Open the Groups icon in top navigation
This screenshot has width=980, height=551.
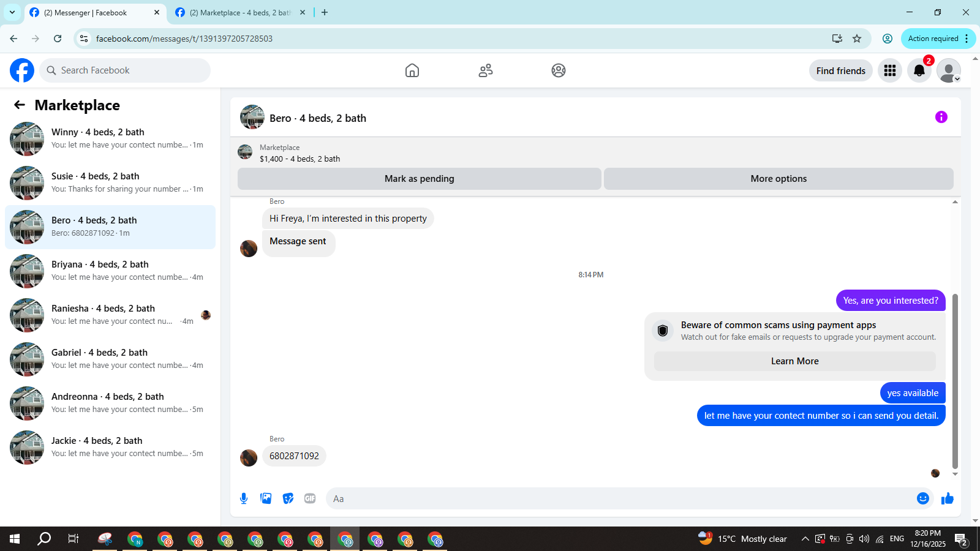pyautogui.click(x=559, y=70)
